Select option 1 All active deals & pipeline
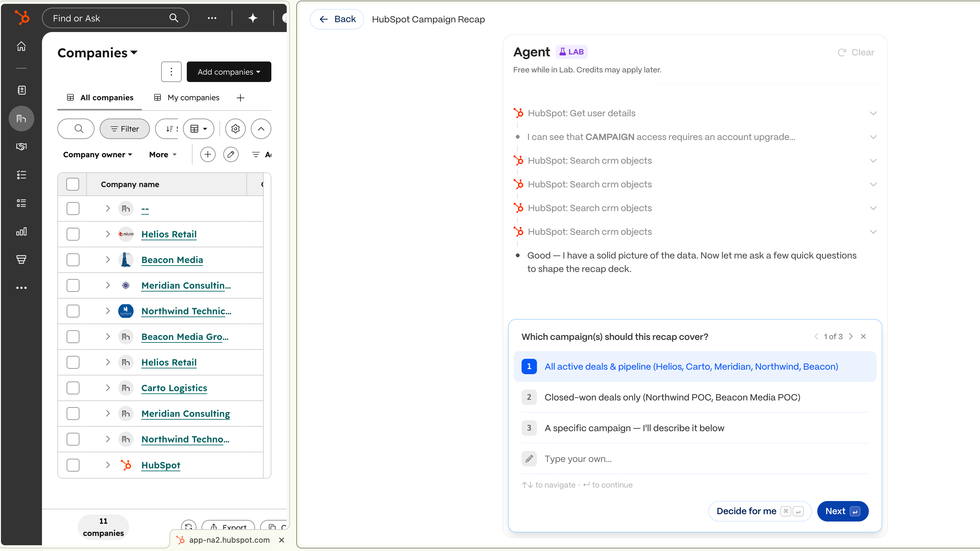Screen dimensions: 980x551 [695, 366]
